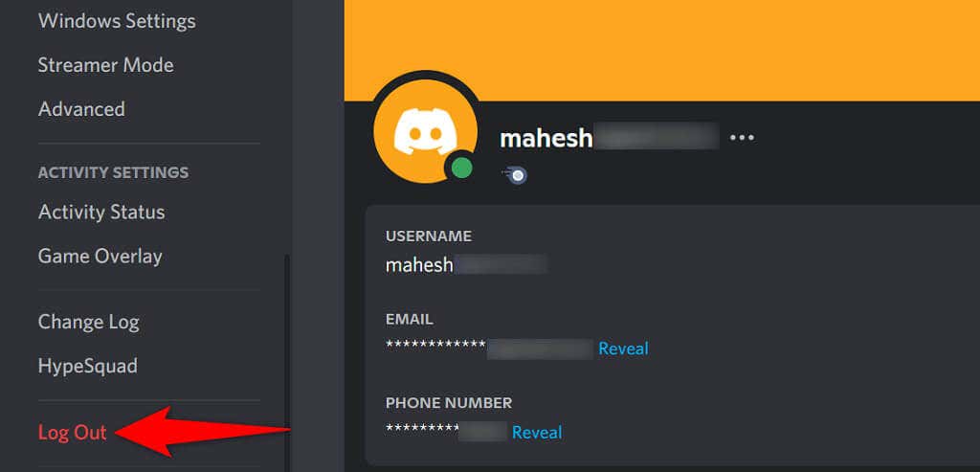Screen dimensions: 980x472
Task: Reveal the hidden email address
Action: click(x=623, y=348)
